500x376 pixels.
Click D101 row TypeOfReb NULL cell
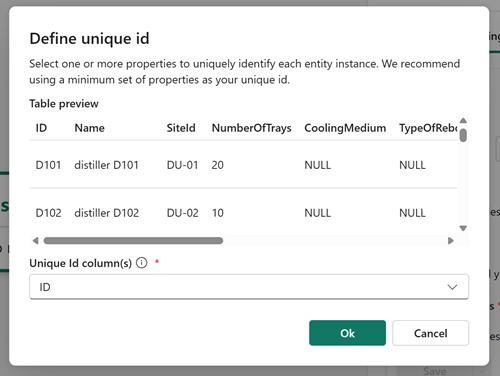[412, 165]
